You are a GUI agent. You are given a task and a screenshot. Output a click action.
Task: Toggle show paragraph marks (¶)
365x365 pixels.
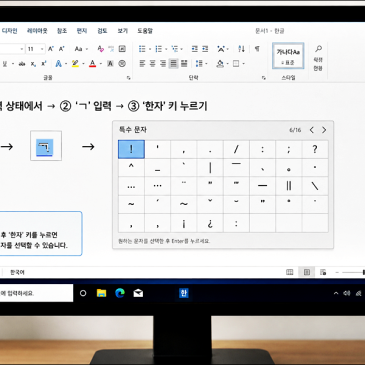(x=257, y=49)
